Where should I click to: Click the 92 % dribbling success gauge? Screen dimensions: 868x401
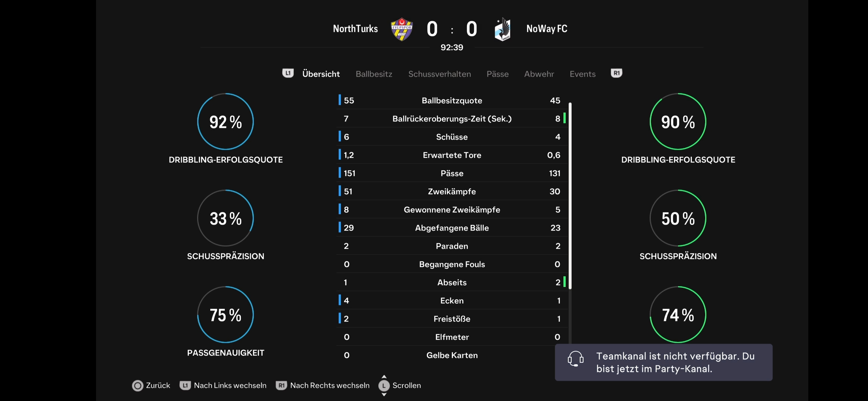point(226,122)
